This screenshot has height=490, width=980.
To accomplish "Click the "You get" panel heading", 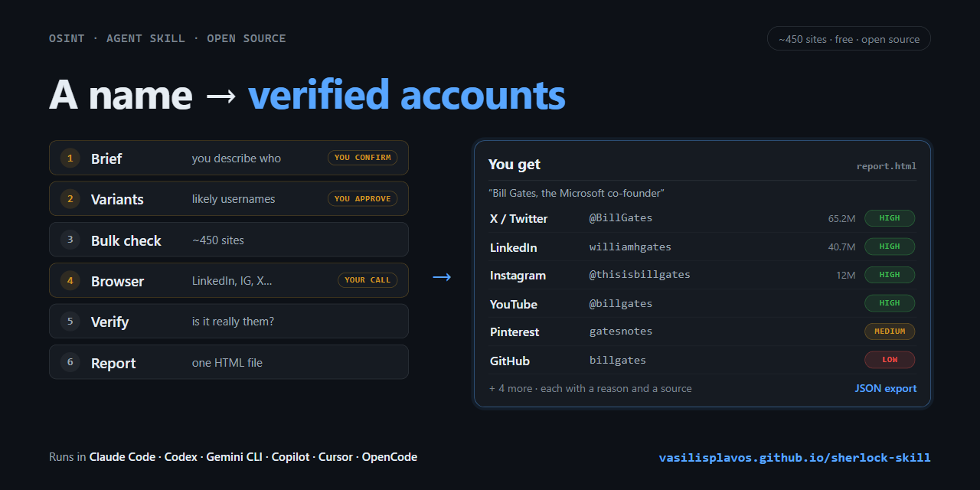I will pyautogui.click(x=514, y=165).
